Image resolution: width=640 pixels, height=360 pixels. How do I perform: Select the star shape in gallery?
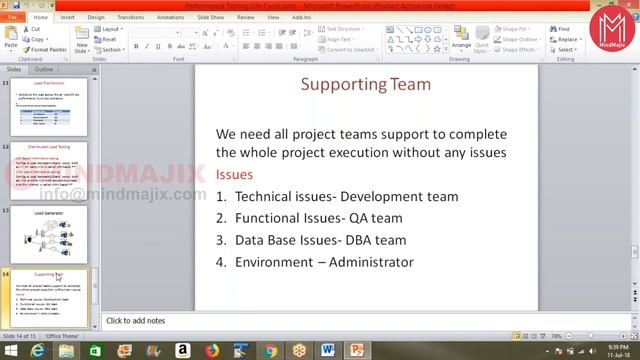click(437, 49)
